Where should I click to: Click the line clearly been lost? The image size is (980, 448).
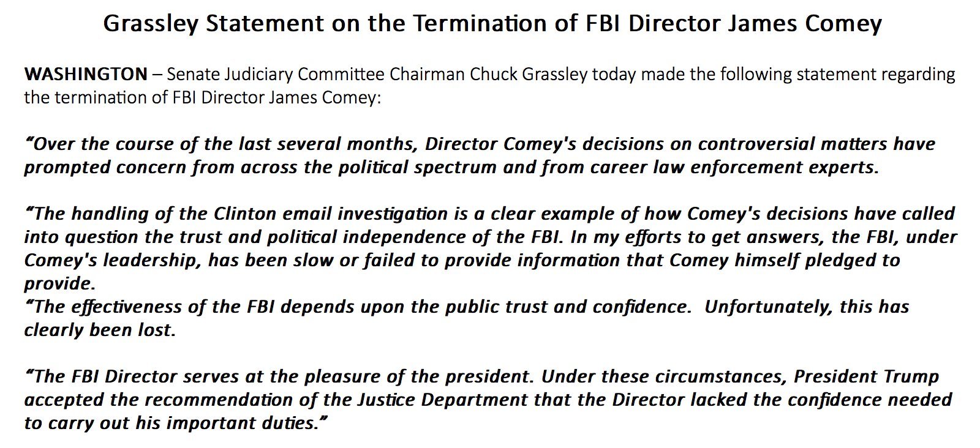(x=100, y=330)
